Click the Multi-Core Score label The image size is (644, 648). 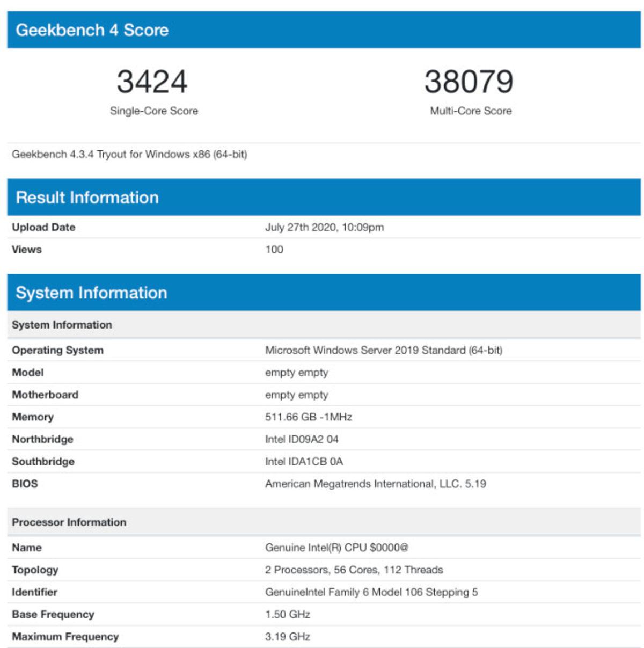click(470, 112)
